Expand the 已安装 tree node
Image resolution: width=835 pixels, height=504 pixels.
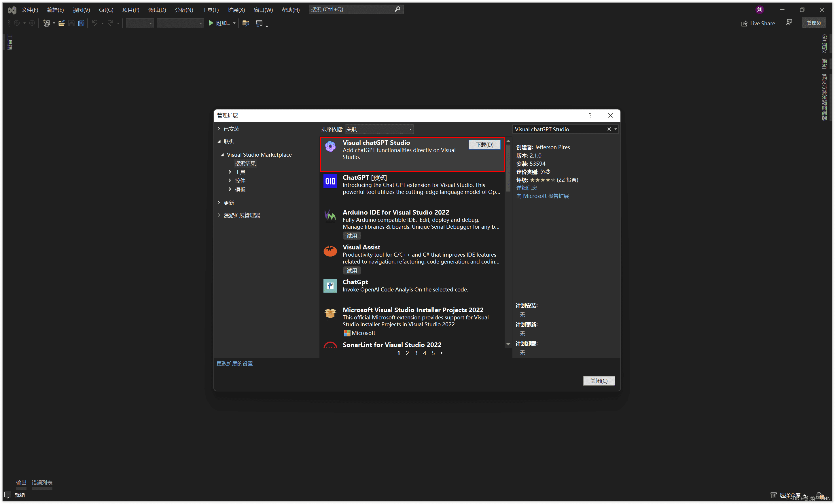coord(219,129)
